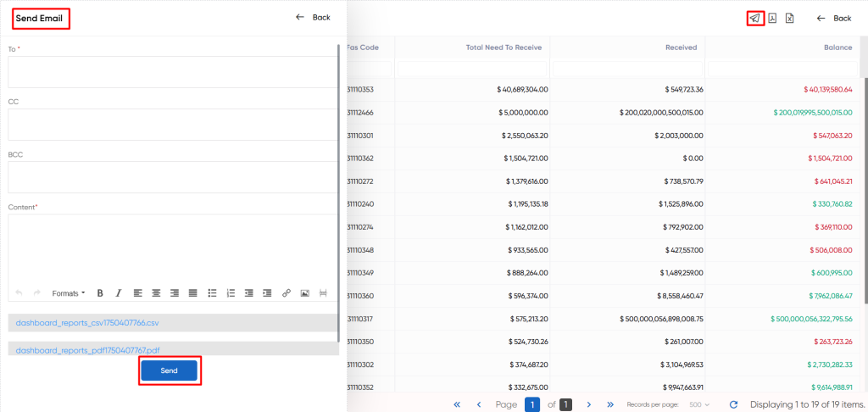Click the filter box under Received
Viewport: 868px width, 412px height.
[x=627, y=69]
